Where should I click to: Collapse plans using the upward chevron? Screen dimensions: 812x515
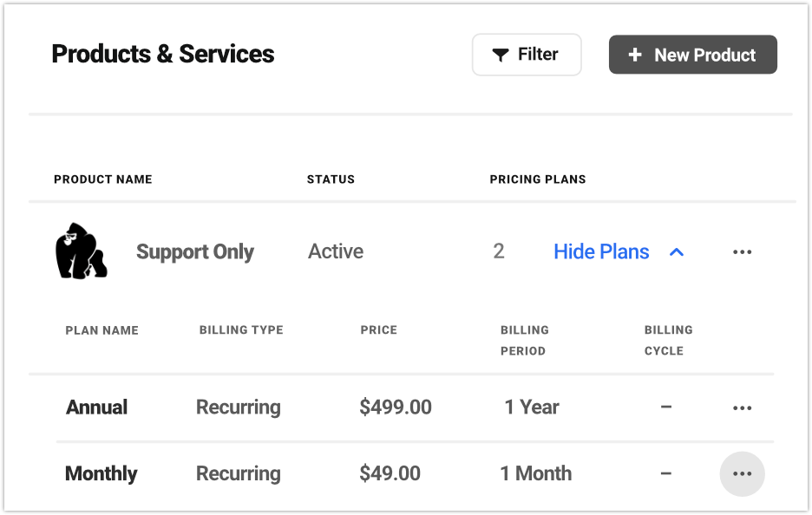point(677,251)
